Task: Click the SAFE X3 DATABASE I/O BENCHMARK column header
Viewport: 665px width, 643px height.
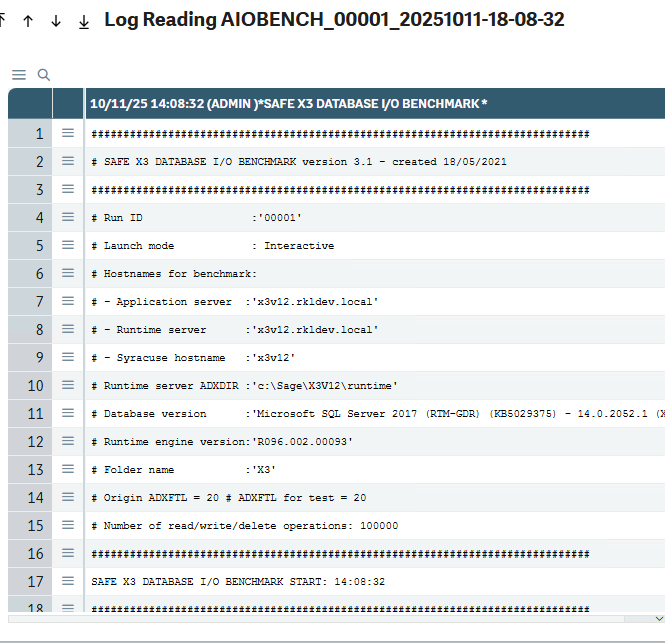Action: 288,103
